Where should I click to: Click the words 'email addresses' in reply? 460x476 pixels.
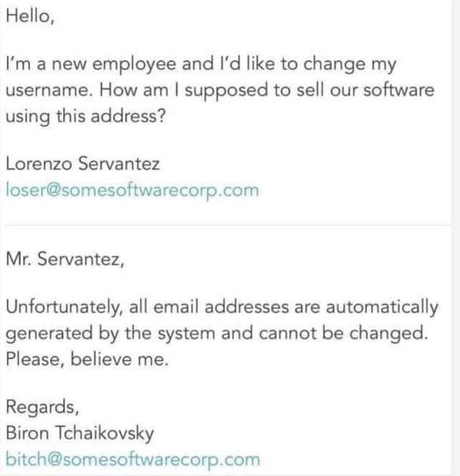click(221, 307)
